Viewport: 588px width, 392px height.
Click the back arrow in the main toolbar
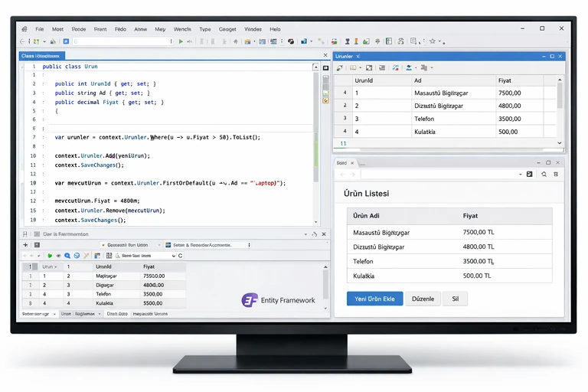(23, 41)
